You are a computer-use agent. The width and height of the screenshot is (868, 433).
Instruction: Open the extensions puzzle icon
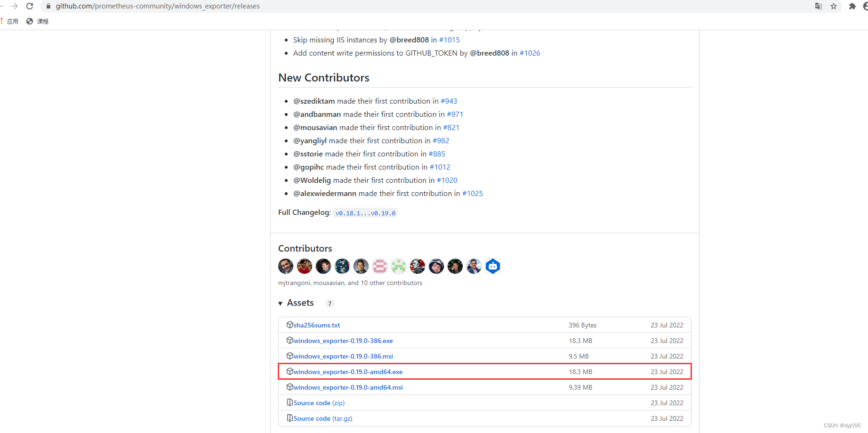pyautogui.click(x=852, y=6)
